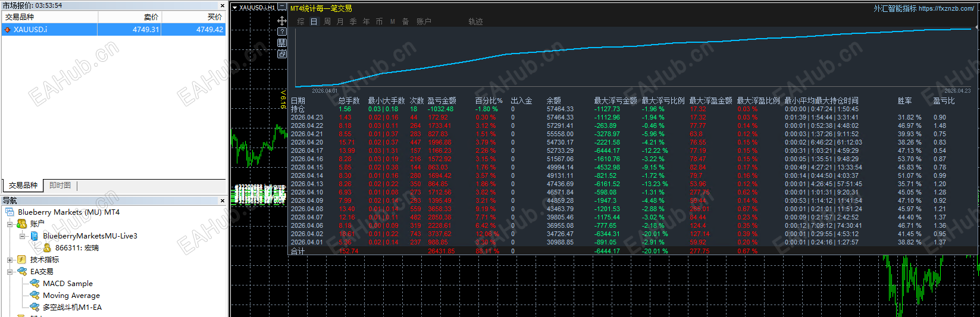
Task: Collapse the 账户 accounts tree node
Action: pyautogui.click(x=10, y=224)
